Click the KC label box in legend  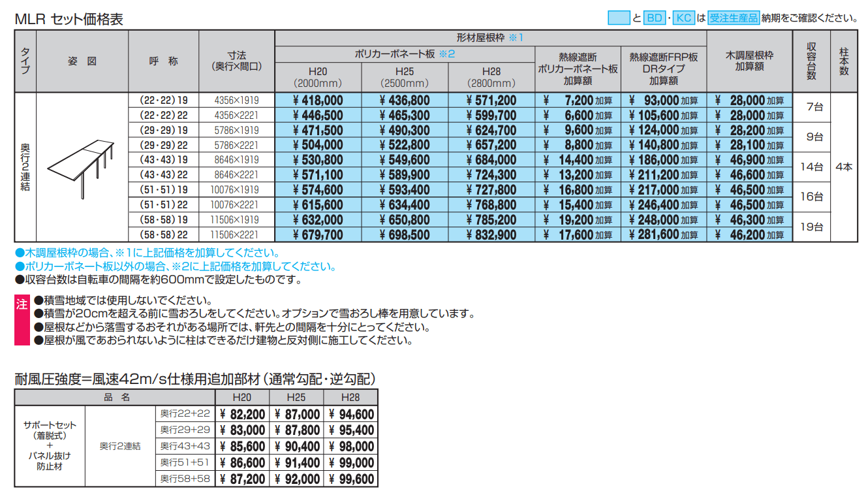pos(683,18)
